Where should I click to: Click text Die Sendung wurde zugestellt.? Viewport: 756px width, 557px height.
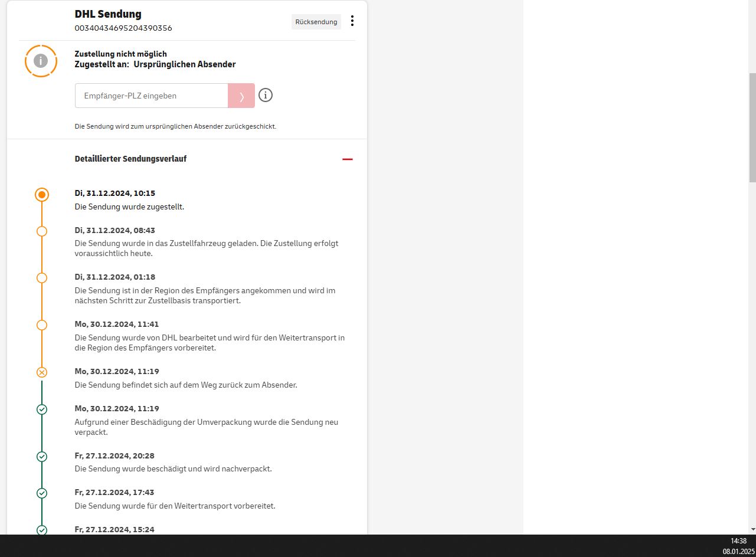point(129,207)
